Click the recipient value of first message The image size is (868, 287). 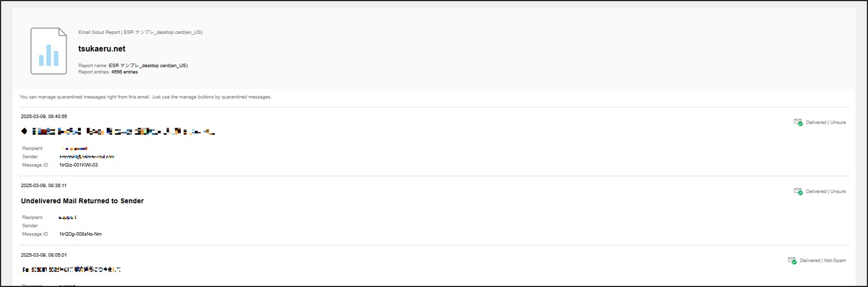pyautogui.click(x=73, y=148)
